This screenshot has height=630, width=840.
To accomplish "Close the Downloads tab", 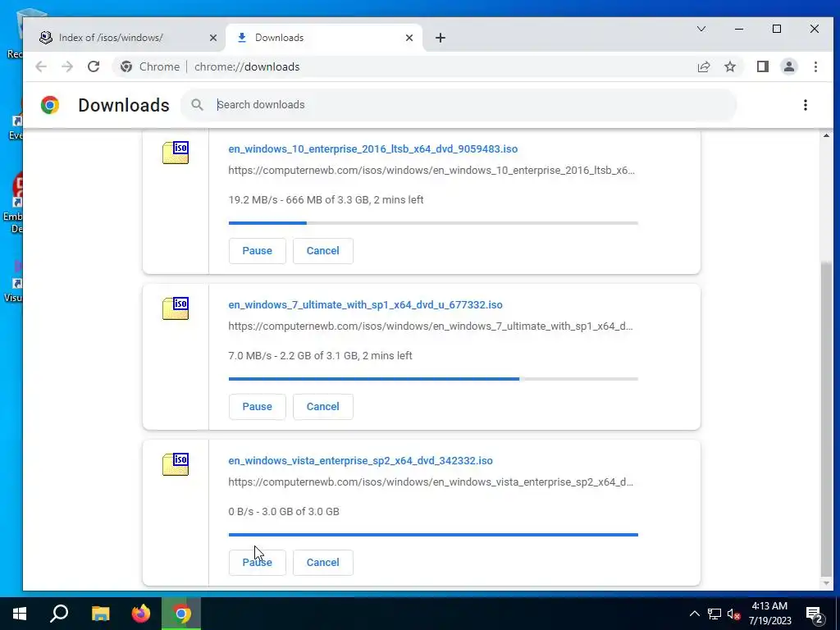I will click(x=409, y=38).
